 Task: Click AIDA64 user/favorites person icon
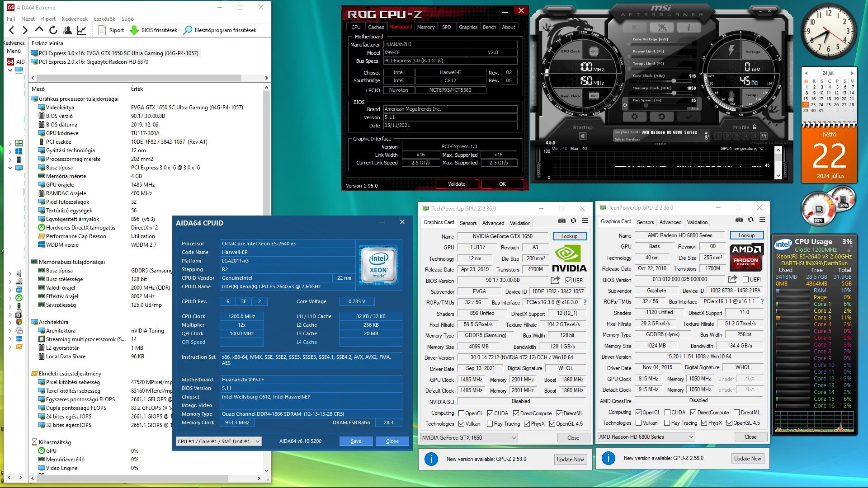pos(67,30)
